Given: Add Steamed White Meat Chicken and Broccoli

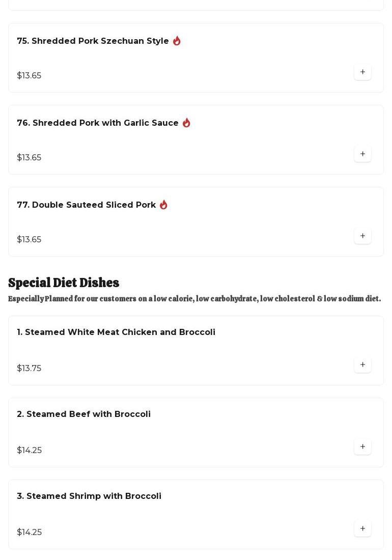Looking at the screenshot, I should pyautogui.click(x=362, y=365).
